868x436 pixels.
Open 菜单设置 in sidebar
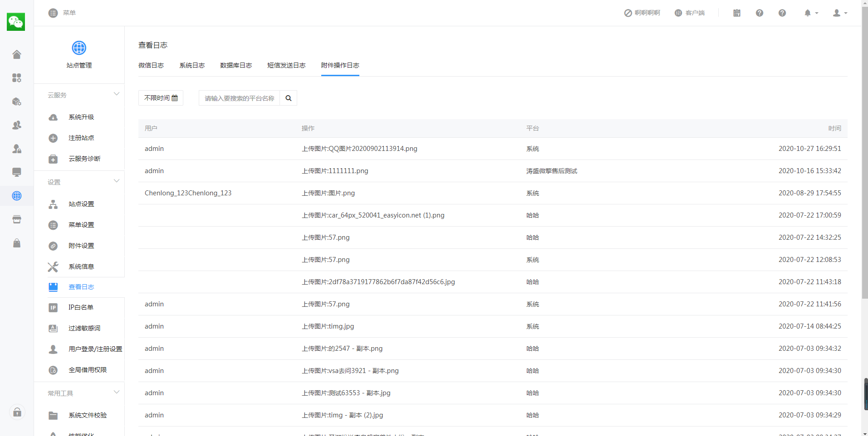pos(81,225)
